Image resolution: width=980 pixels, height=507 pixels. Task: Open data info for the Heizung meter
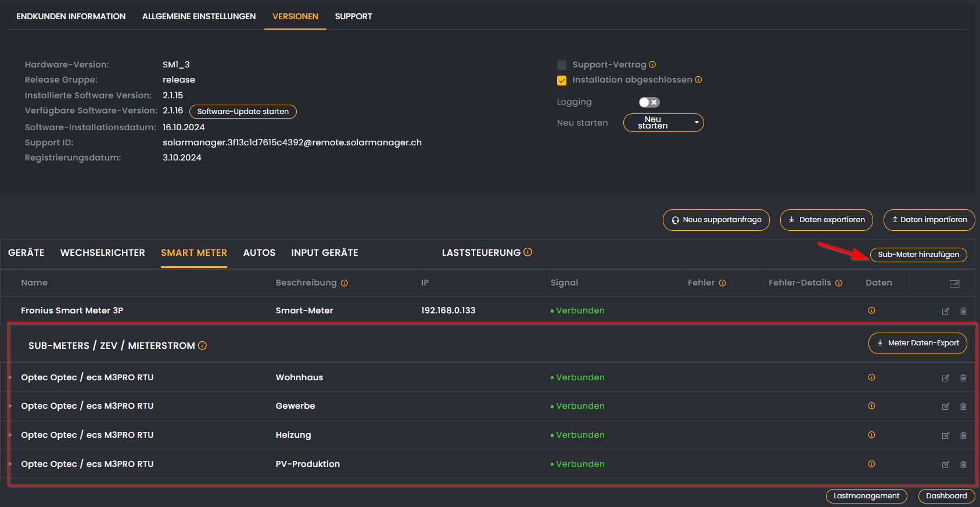[871, 435]
